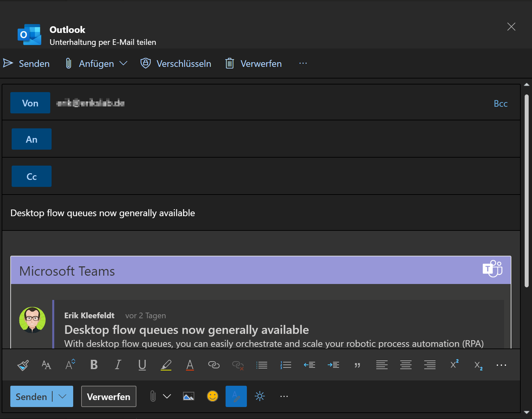Click Verwerfen in the top toolbar

click(x=254, y=64)
